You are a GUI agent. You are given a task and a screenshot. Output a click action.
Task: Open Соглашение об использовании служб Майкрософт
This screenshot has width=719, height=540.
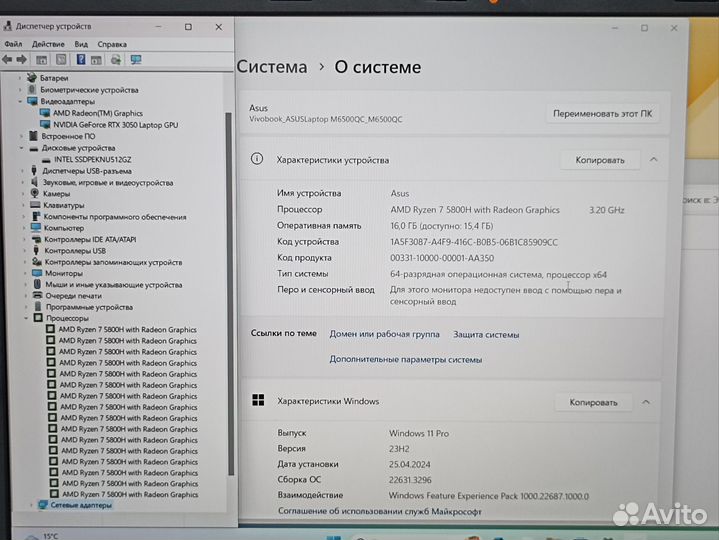click(380, 511)
